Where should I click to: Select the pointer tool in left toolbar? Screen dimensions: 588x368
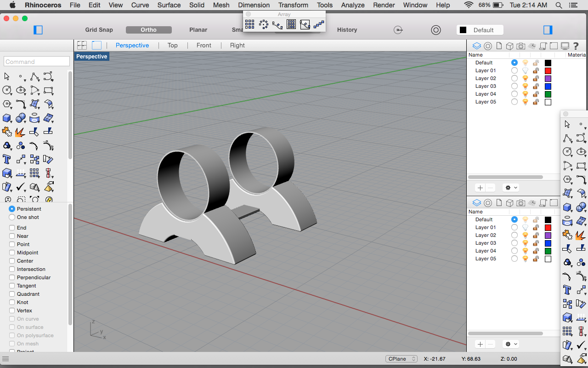pyautogui.click(x=7, y=76)
